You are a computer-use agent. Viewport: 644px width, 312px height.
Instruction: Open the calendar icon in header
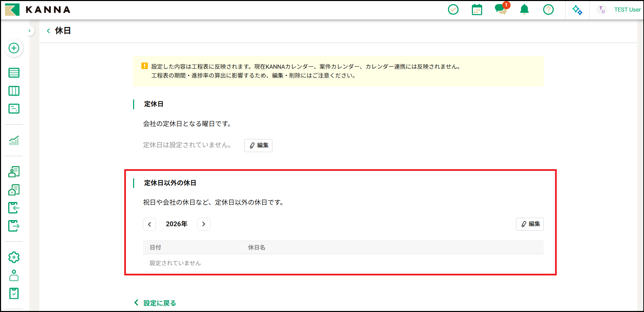coord(477,10)
